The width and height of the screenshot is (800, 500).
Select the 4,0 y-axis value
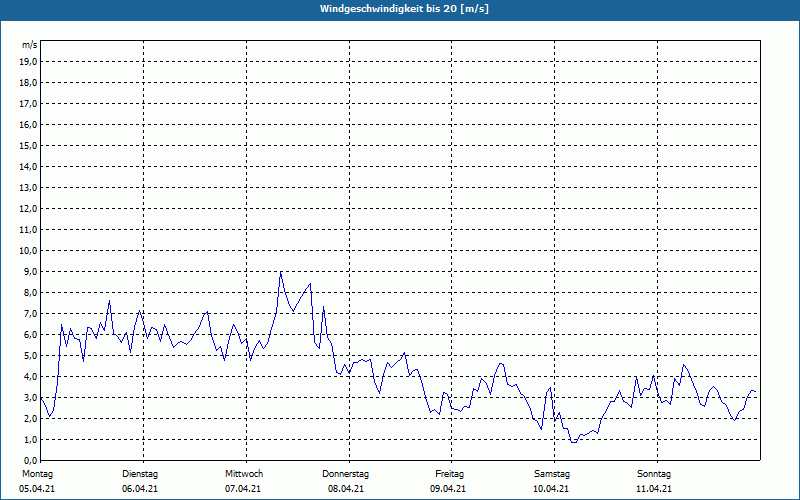31,377
